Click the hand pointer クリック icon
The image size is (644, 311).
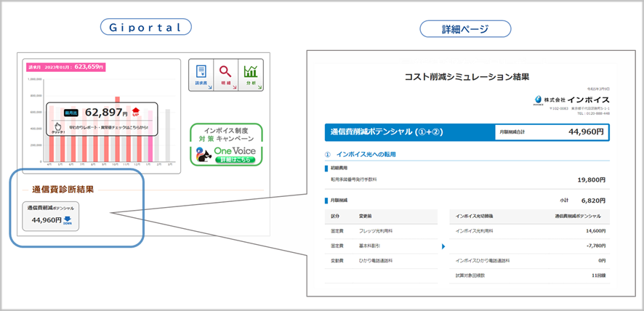click(x=58, y=127)
